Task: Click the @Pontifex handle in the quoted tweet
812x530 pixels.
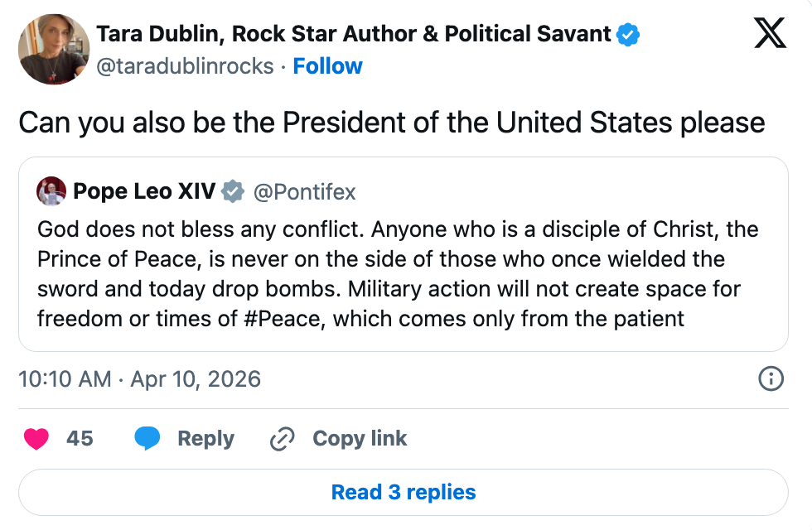Action: click(303, 192)
